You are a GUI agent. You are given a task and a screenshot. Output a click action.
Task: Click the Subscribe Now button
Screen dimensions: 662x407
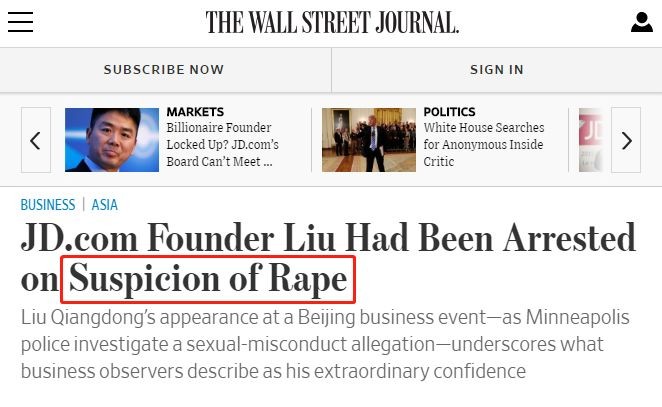(x=164, y=70)
